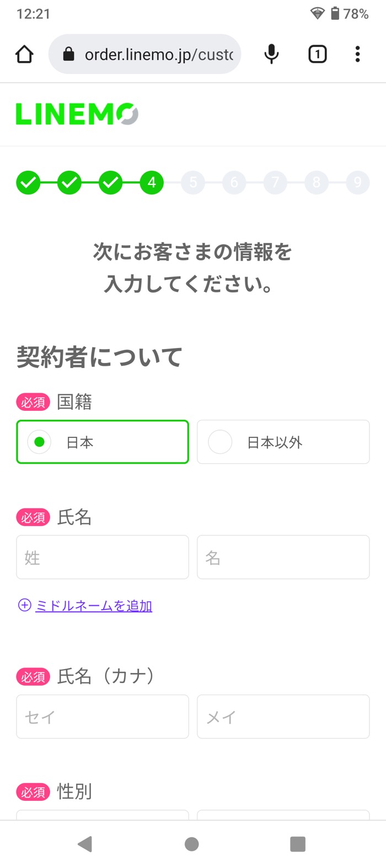The image size is (386, 868).
Task: Open the ミドルネームを追加 link
Action: point(93,605)
